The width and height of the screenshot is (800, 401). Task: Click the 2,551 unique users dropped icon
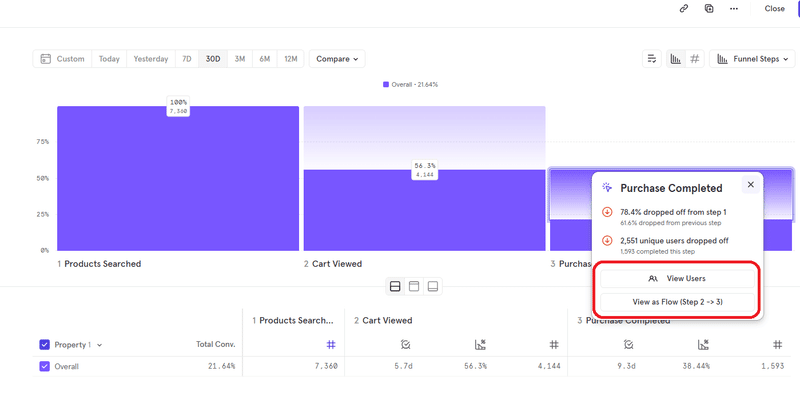[x=607, y=240]
